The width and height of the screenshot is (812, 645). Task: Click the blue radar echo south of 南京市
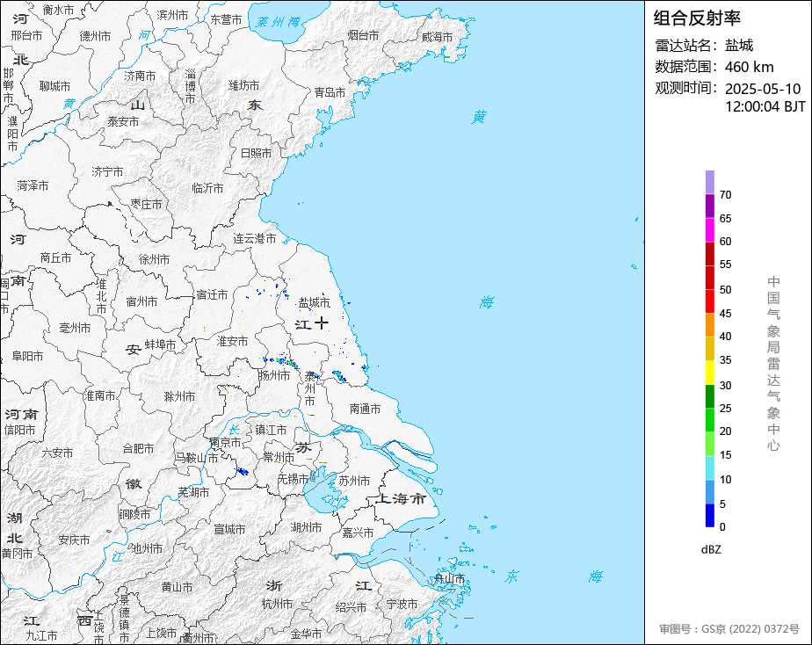click(242, 471)
